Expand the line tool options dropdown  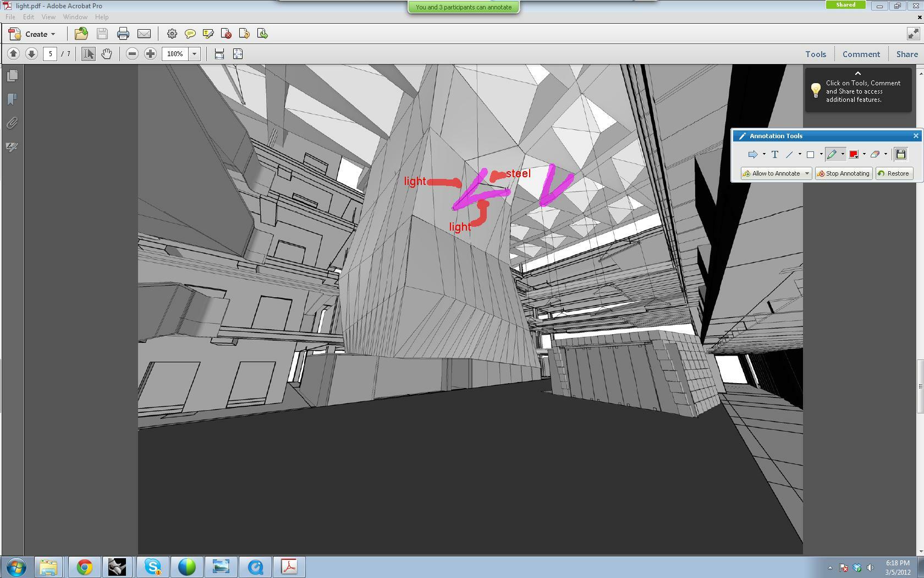800,155
